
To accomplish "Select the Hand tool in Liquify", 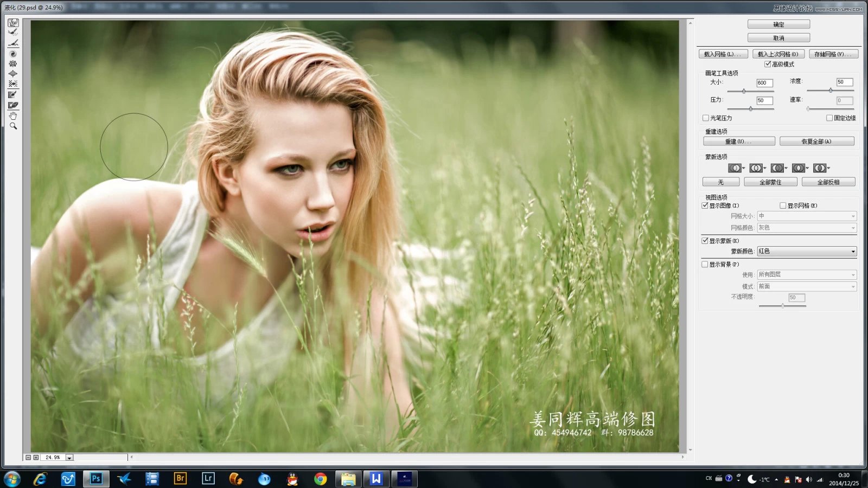I will pos(13,115).
